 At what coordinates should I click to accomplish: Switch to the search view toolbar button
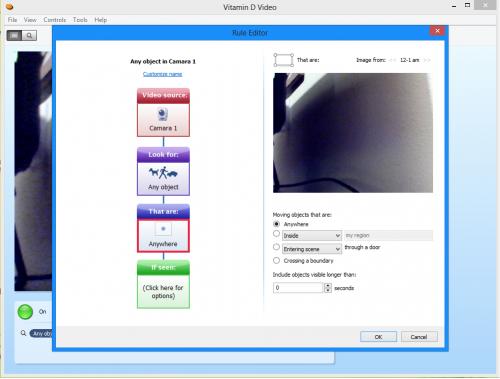tap(29, 35)
